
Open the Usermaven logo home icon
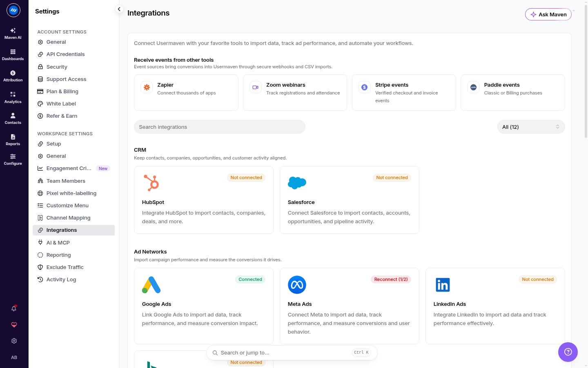click(13, 10)
